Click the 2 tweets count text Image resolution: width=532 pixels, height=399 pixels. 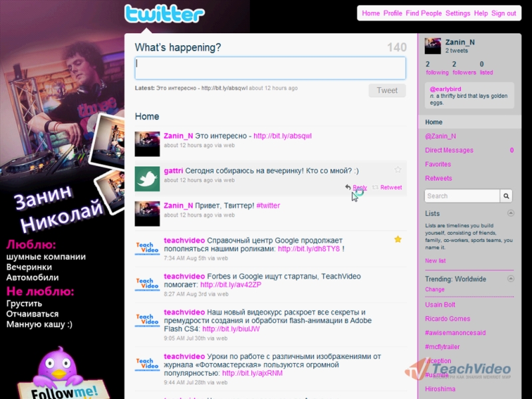(457, 51)
